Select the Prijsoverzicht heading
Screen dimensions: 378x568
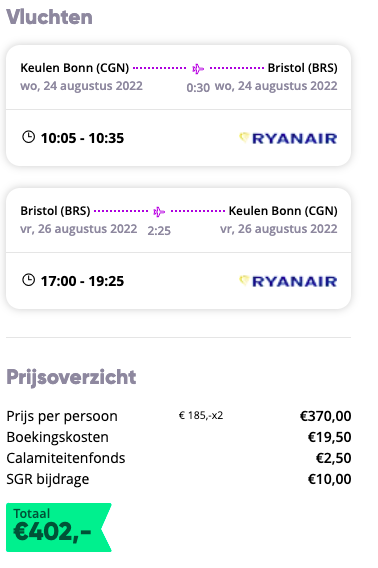coord(71,377)
